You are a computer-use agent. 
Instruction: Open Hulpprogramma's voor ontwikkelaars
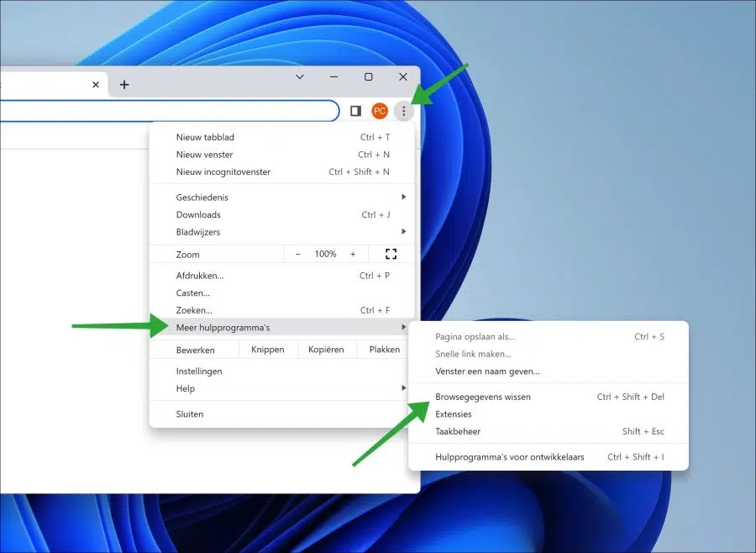[x=549, y=457]
